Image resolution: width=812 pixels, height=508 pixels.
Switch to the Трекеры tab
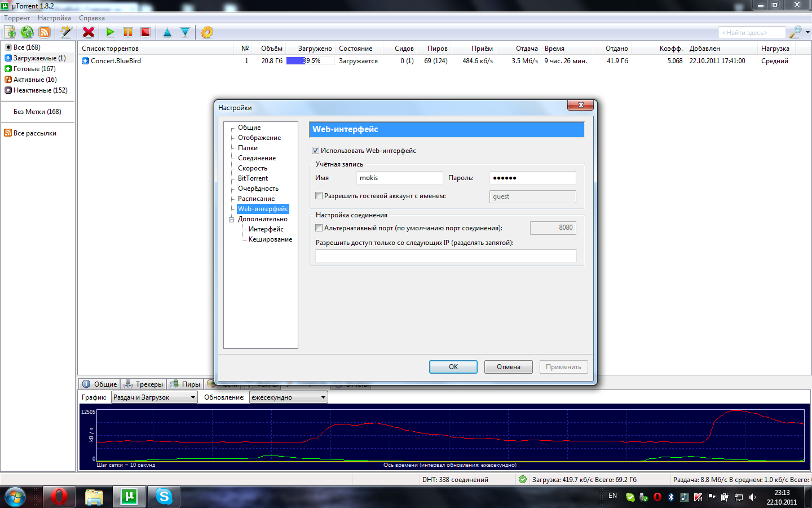pos(143,384)
